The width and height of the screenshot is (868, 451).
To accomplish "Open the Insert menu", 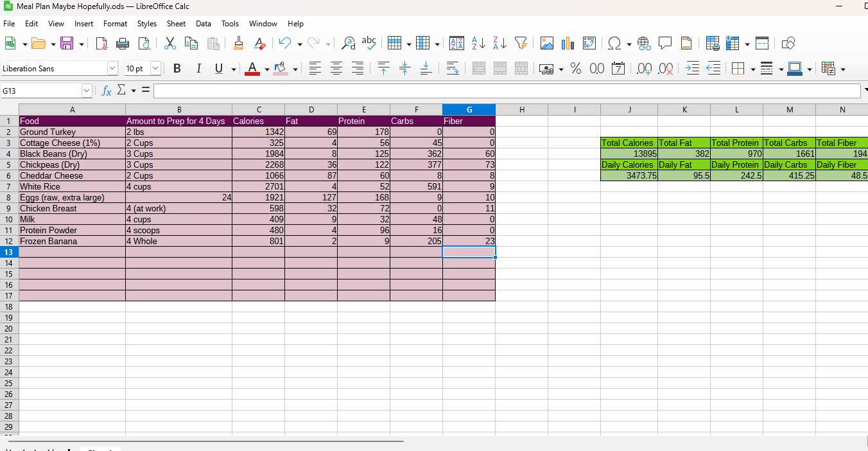I will (83, 24).
